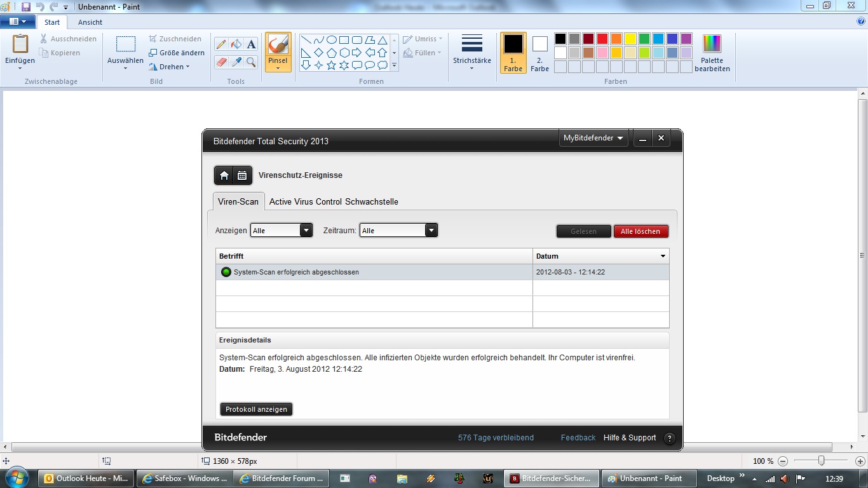Choose the rectangle shape

344,40
